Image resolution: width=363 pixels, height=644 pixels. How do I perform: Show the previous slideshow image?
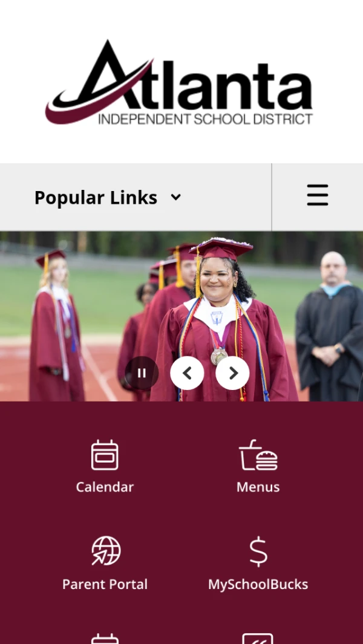[x=187, y=373]
